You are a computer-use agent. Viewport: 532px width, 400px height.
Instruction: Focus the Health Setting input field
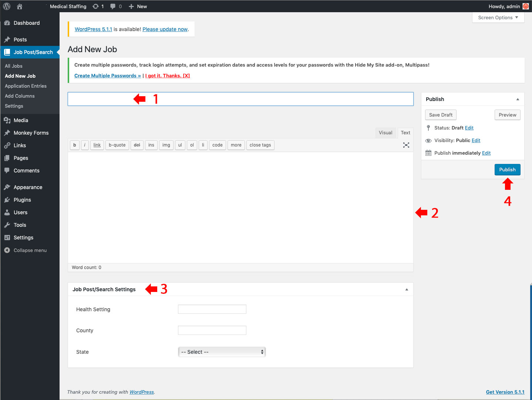(x=212, y=309)
